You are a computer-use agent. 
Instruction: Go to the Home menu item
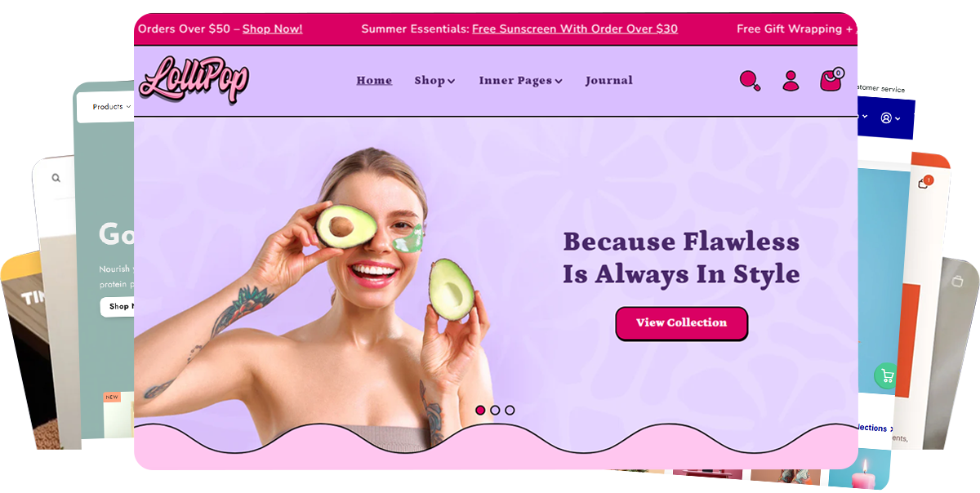point(374,80)
